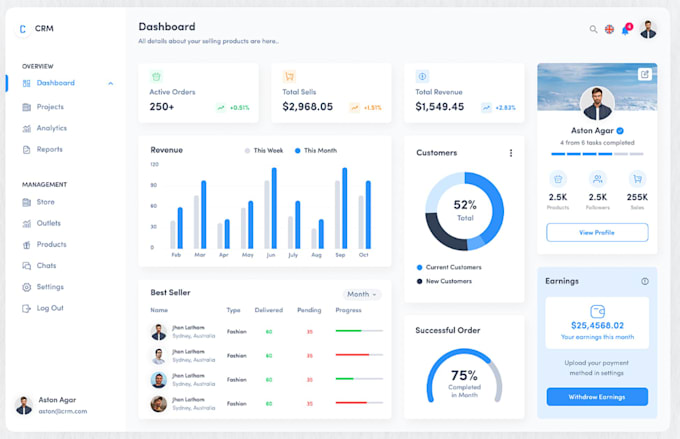Open the top-right user avatar menu
The width and height of the screenshot is (680, 439).
[x=648, y=29]
